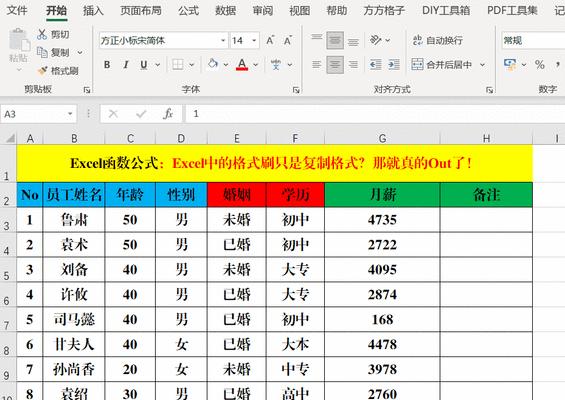Click the 婚姻 header cell

pos(237,195)
